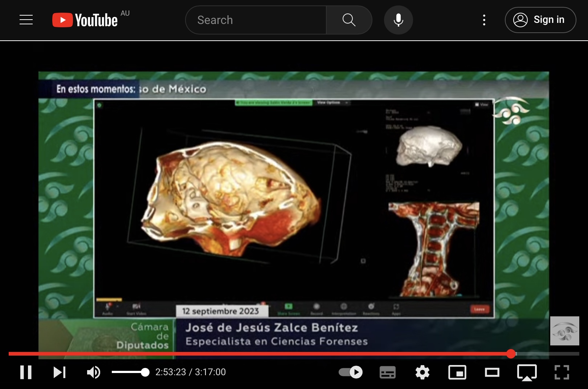Open the AirPlay casting button
The width and height of the screenshot is (588, 389).
[x=527, y=373]
